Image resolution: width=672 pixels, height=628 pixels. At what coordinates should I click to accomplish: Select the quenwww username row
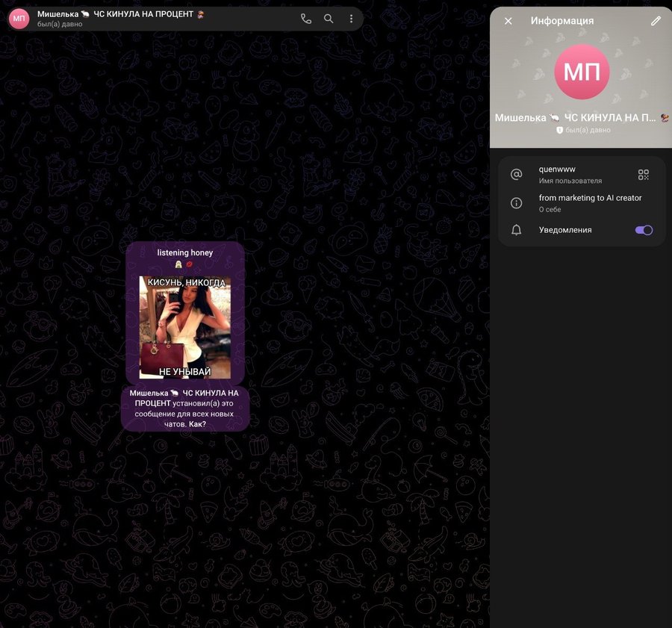pos(582,175)
